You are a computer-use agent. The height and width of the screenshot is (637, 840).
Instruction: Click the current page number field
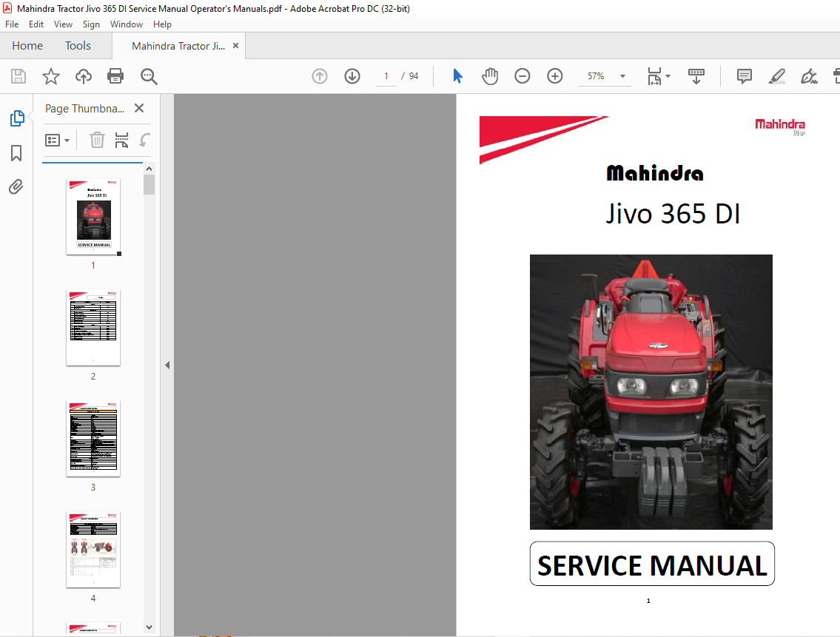pos(386,76)
